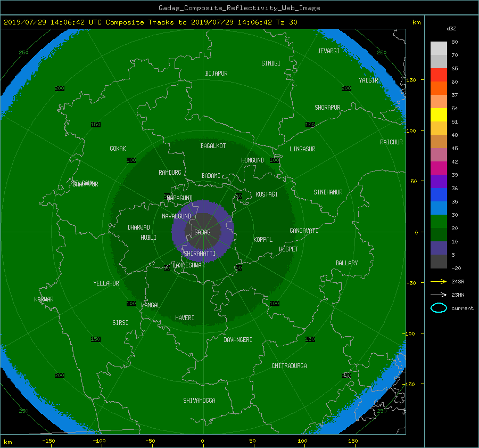Click the KOPPAL city label
479x448 pixels.
[x=263, y=240]
